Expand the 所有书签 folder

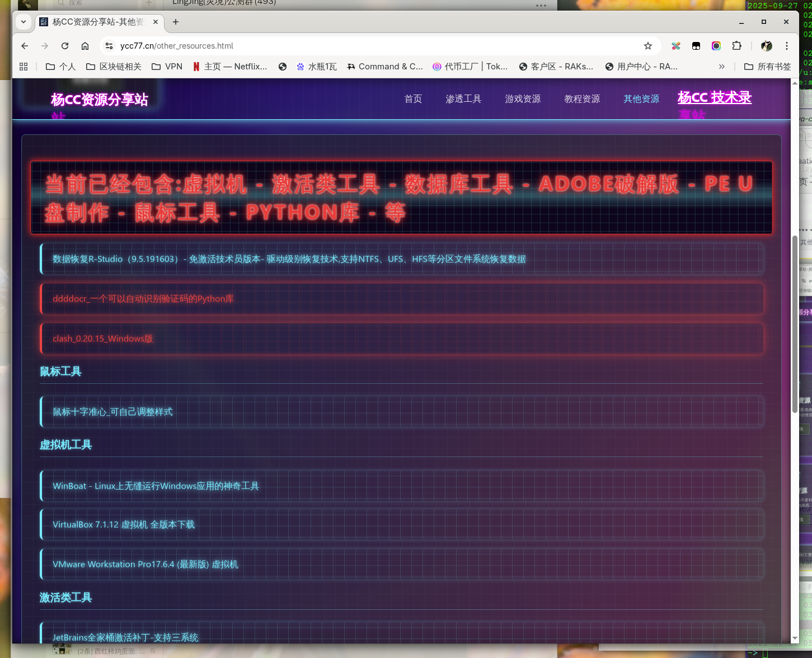(x=768, y=67)
